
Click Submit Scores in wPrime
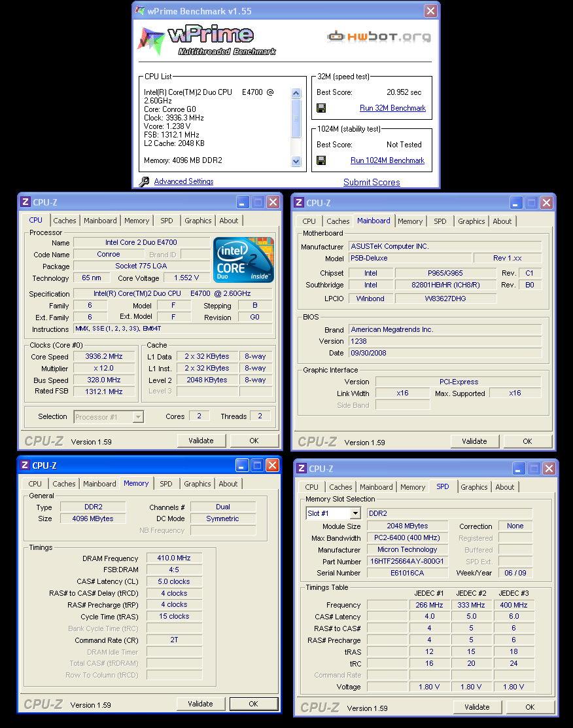click(x=372, y=183)
